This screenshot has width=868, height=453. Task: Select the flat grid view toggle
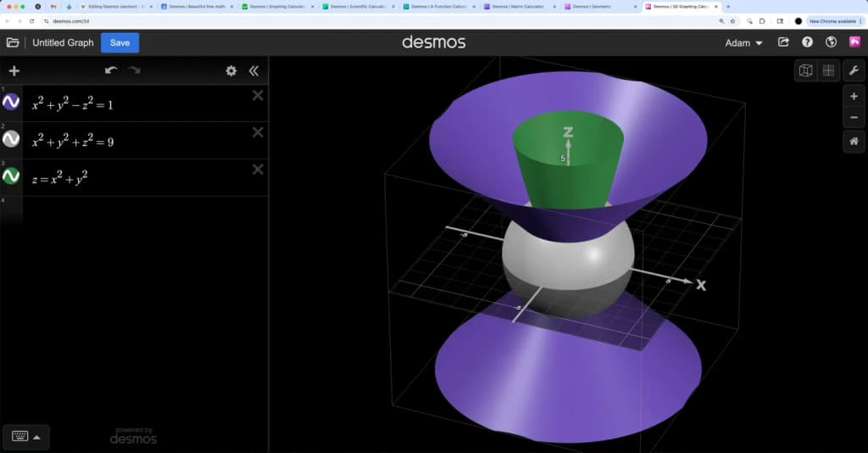click(x=828, y=70)
